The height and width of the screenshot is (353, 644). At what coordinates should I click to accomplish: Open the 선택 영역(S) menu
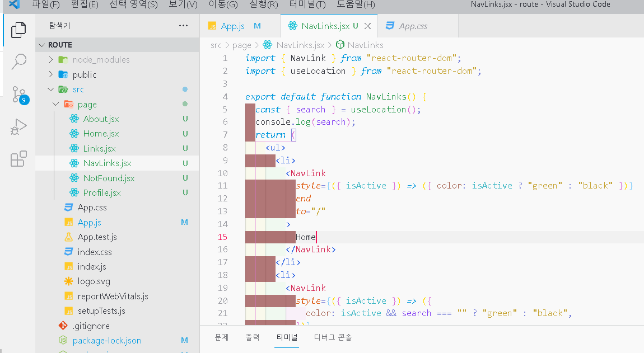pyautogui.click(x=133, y=4)
